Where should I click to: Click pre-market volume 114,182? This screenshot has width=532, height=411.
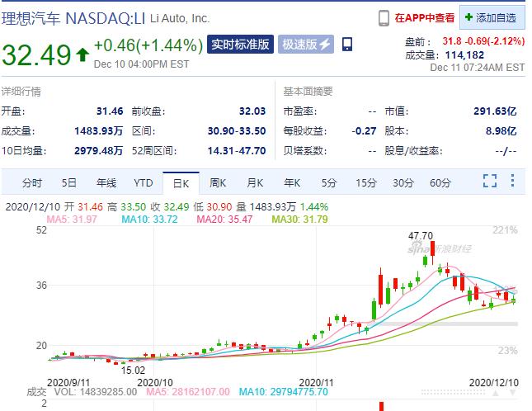pyautogui.click(x=464, y=55)
